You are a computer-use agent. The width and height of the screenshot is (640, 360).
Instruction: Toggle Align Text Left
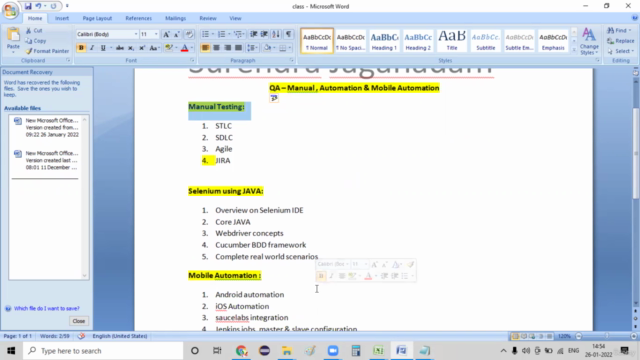point(205,48)
